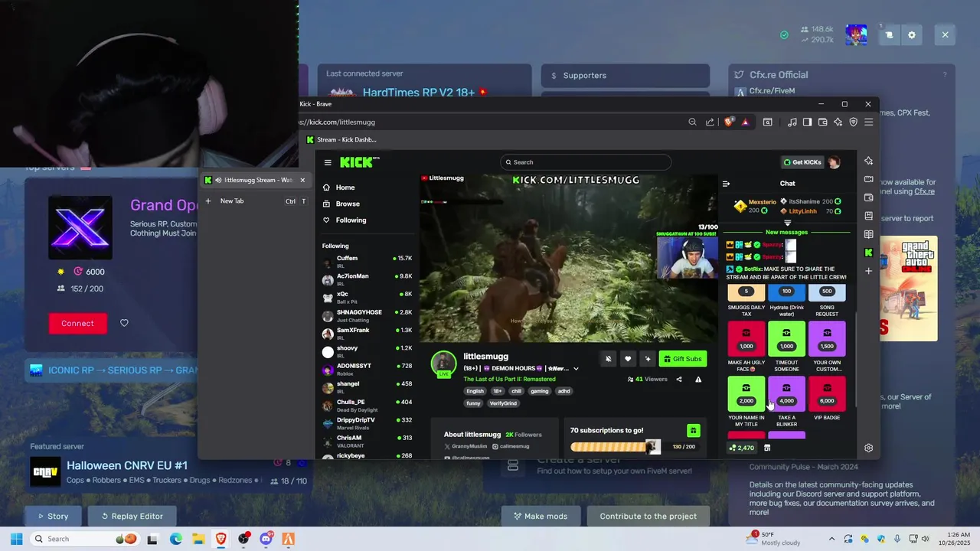Click Make mods in FiveM

[x=541, y=516]
